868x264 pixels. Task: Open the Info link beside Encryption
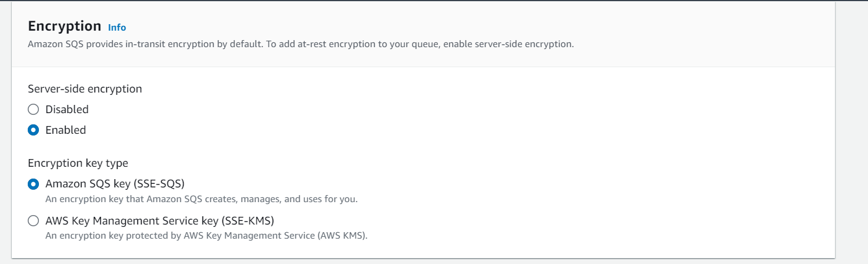pyautogui.click(x=117, y=27)
